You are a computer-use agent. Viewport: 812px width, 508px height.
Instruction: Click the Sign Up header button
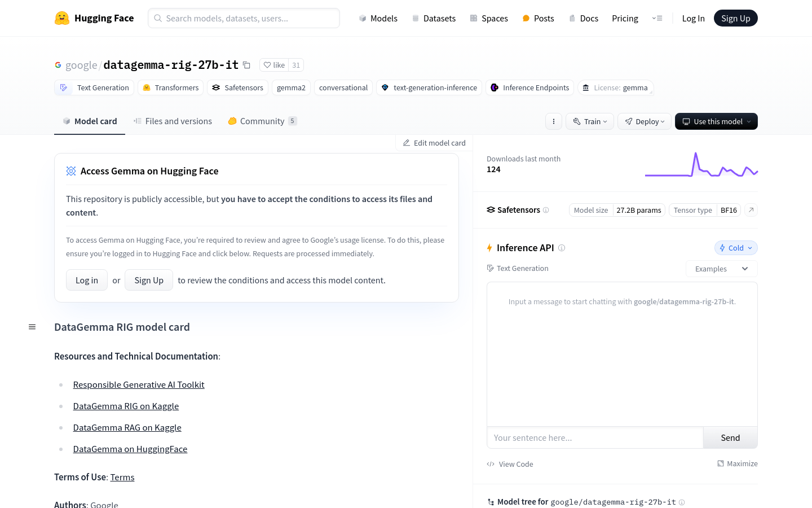coord(736,18)
